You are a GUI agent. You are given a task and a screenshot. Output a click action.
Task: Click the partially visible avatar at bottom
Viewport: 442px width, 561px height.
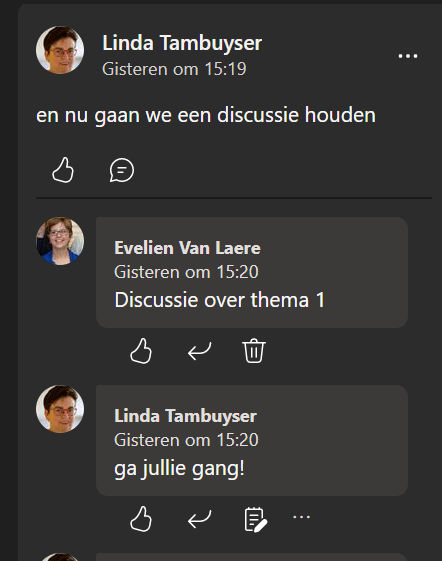tap(60, 557)
